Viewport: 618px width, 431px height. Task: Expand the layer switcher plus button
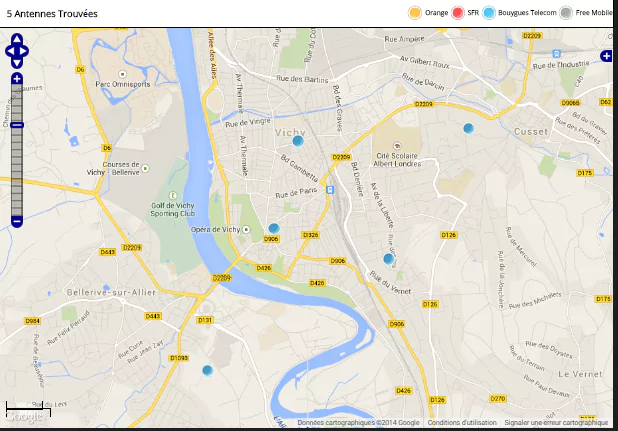pyautogui.click(x=606, y=56)
